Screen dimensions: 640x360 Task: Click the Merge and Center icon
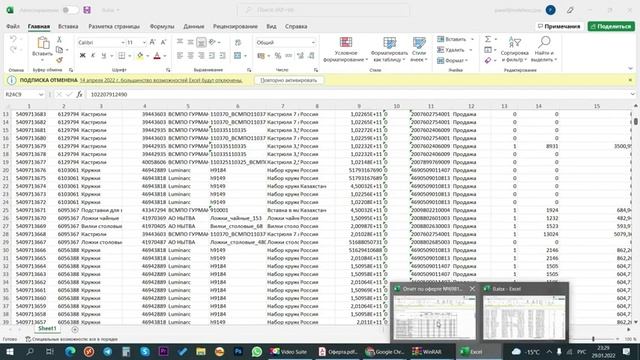238,56
